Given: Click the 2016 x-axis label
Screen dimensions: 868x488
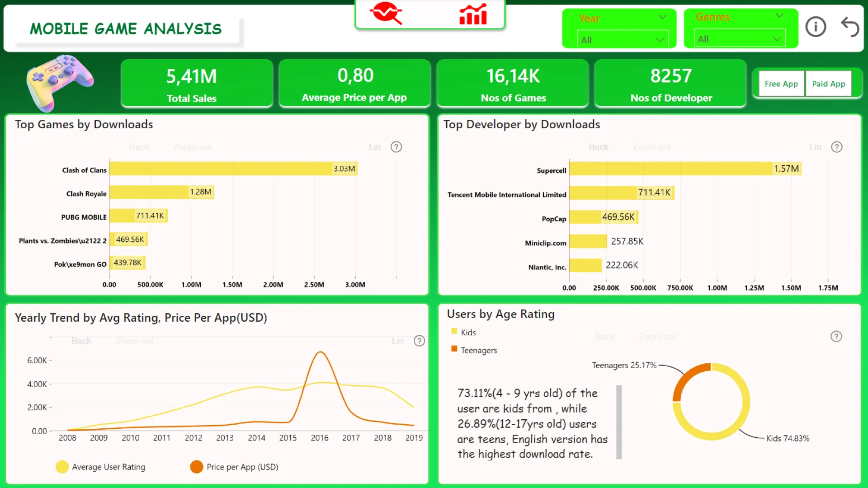Looking at the screenshot, I should coord(319,438).
